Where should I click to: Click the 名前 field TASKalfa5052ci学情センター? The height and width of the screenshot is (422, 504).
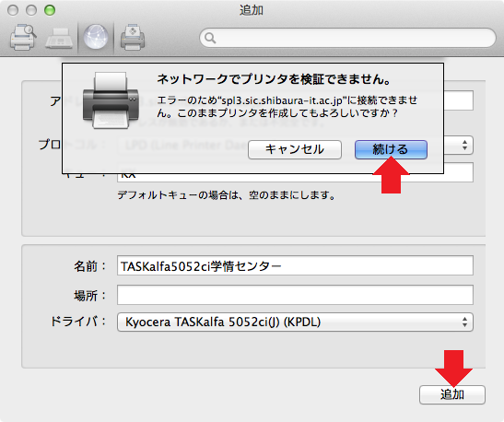(295, 265)
